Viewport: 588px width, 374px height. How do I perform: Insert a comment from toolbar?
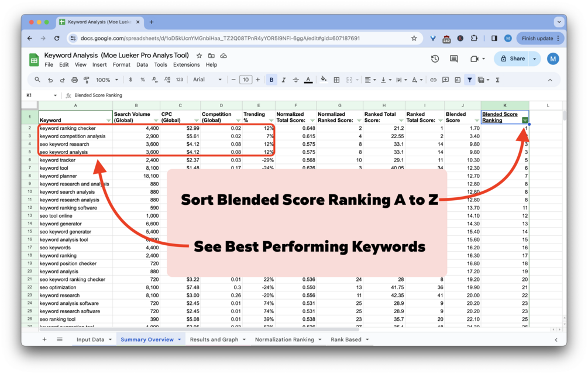445,80
